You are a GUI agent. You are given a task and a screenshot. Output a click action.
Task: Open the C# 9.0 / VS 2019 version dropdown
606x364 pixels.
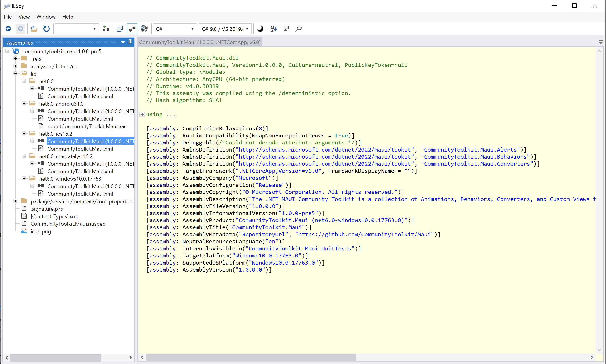point(225,28)
